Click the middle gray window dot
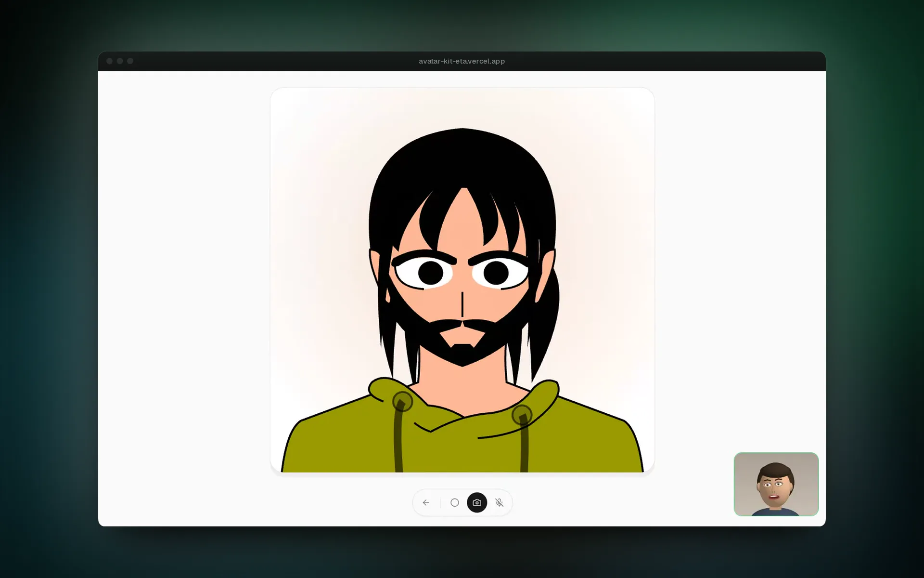Viewport: 924px width, 578px height. coord(120,61)
